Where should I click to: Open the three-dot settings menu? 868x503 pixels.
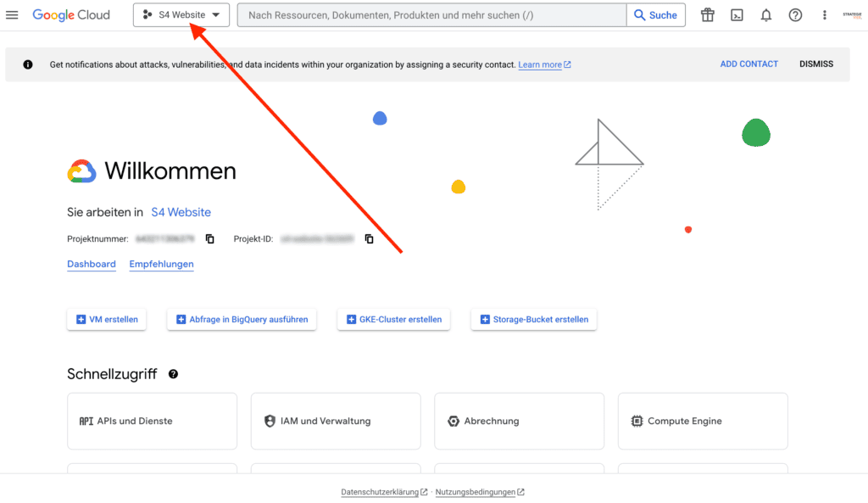(x=824, y=15)
